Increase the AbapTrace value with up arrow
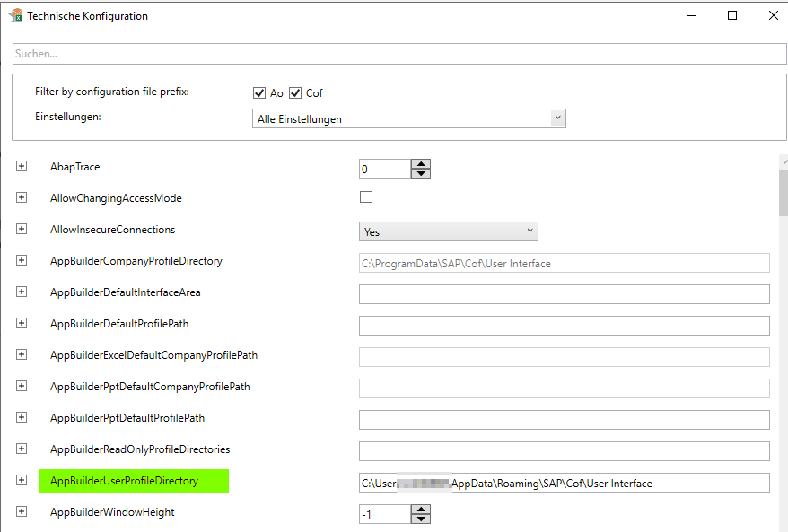Viewport: 788px width, 532px height. point(421,164)
